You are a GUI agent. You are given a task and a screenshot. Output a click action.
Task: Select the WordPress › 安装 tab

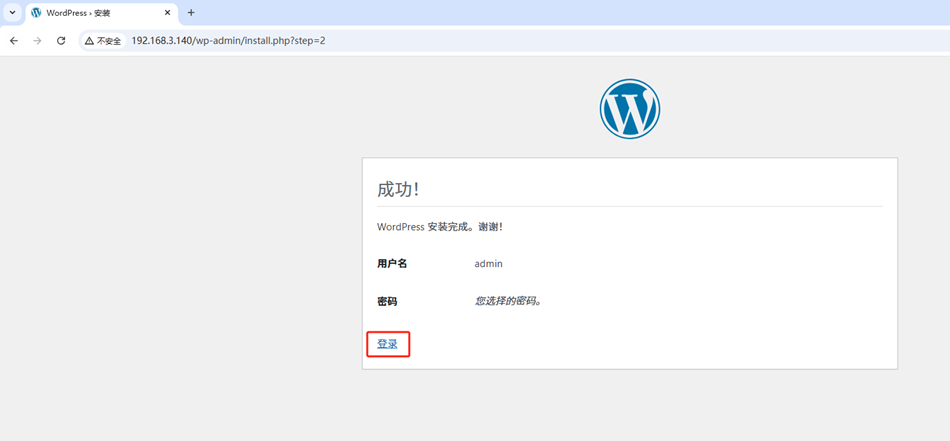(x=102, y=13)
